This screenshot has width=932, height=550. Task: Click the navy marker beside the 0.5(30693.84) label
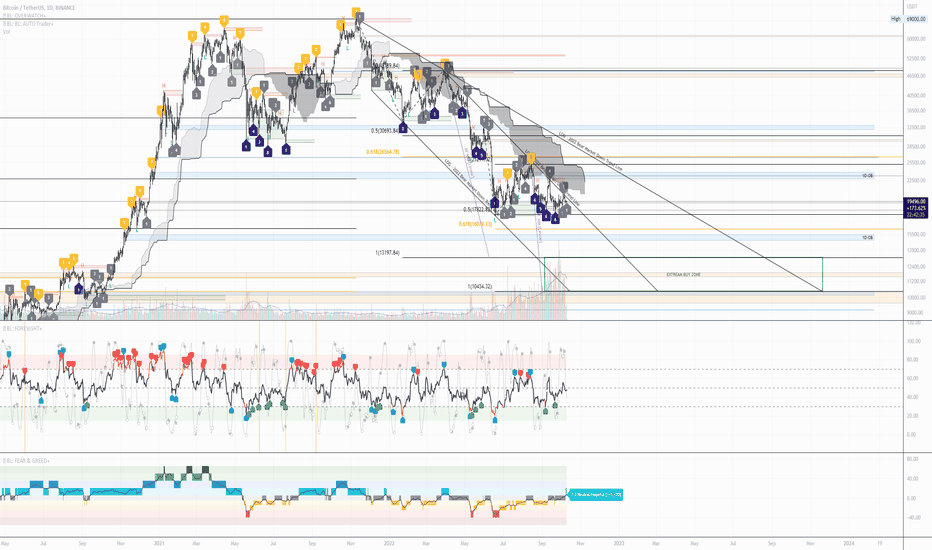click(x=404, y=127)
